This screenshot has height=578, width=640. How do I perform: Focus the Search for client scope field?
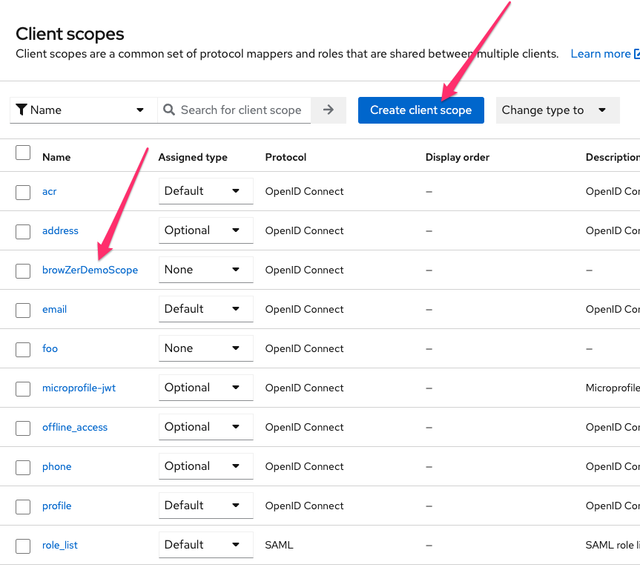(x=234, y=110)
